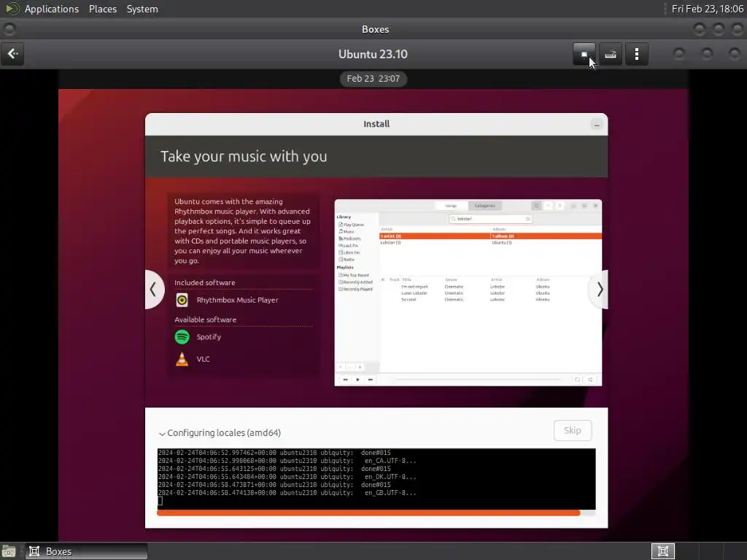Click the Rhythmbox screenshot thumbnail
Image resolution: width=747 pixels, height=560 pixels.
click(468, 293)
